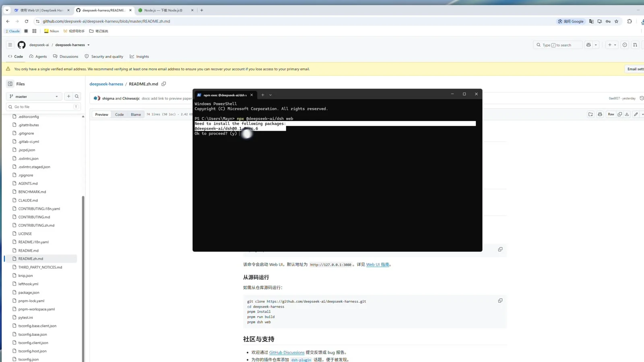Open CLAUDE.md in the file tree
Image resolution: width=644 pixels, height=362 pixels.
(x=28, y=200)
